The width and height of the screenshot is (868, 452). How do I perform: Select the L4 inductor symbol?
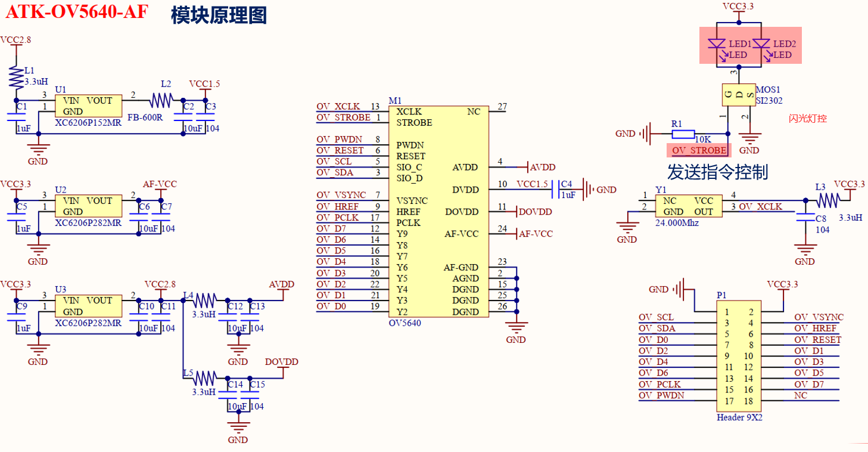coord(204,300)
